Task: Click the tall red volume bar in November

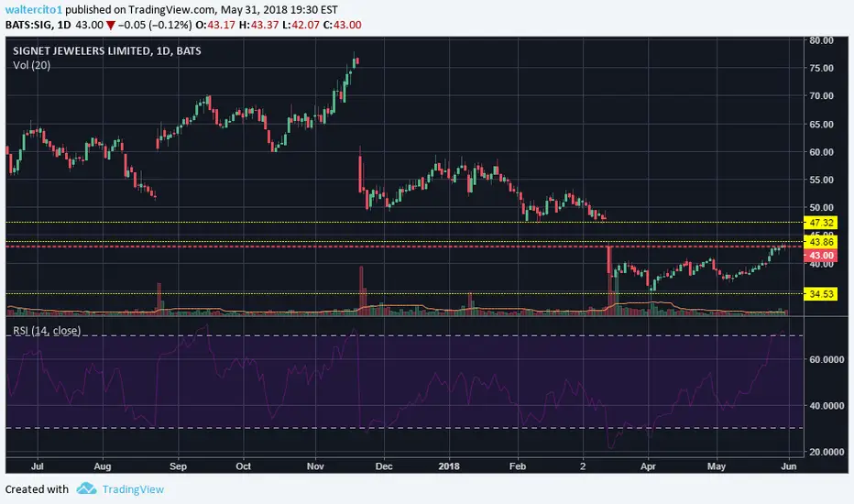Action: pyautogui.click(x=361, y=290)
